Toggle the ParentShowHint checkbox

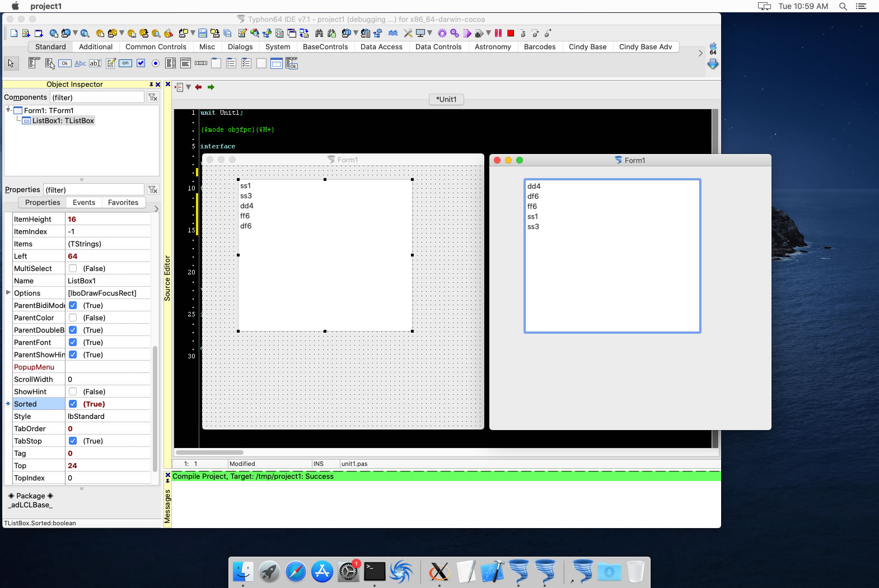[73, 354]
